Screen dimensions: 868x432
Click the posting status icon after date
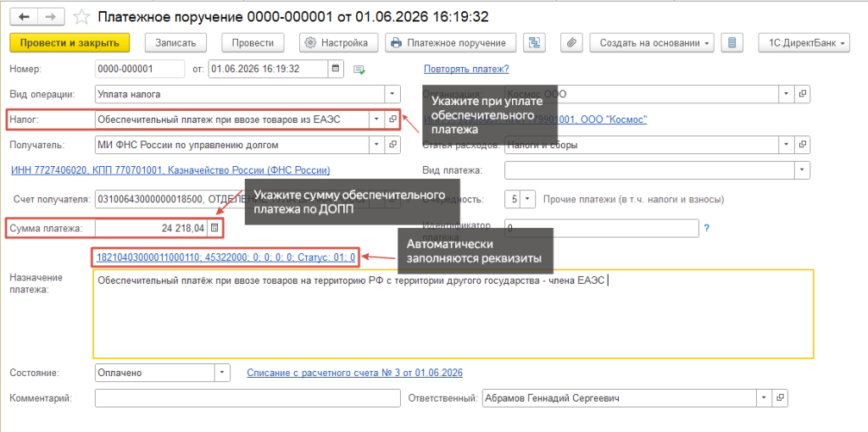[359, 69]
